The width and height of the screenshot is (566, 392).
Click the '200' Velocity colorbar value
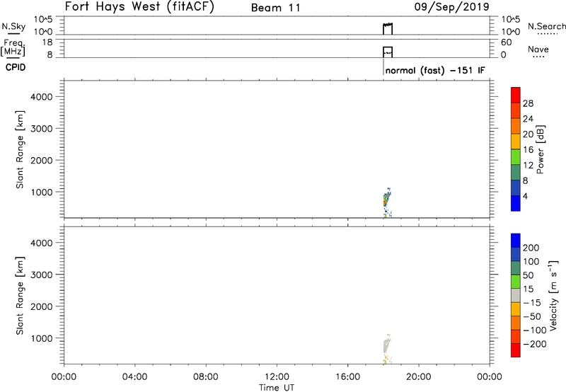[x=531, y=248]
